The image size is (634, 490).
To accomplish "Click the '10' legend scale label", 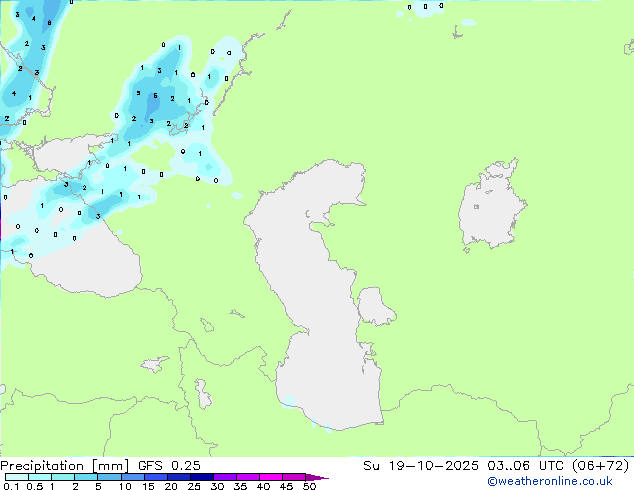I will point(125,486).
